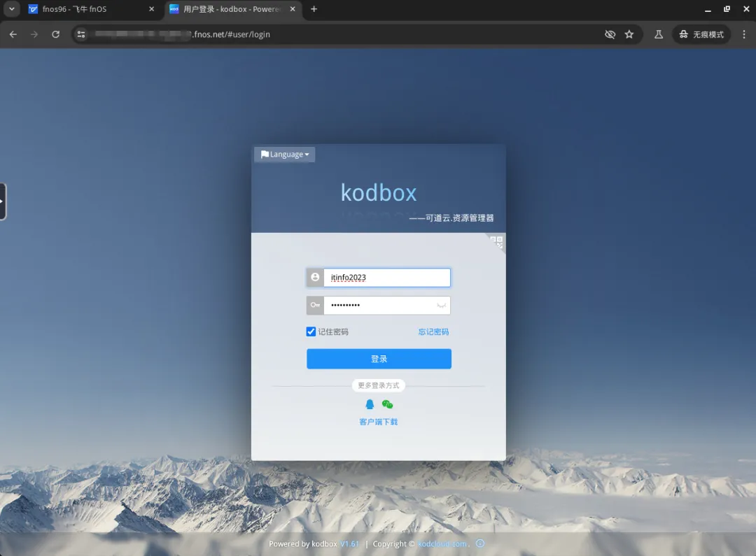Image resolution: width=756 pixels, height=556 pixels.
Task: Open the 忘记密码 link
Action: click(433, 332)
